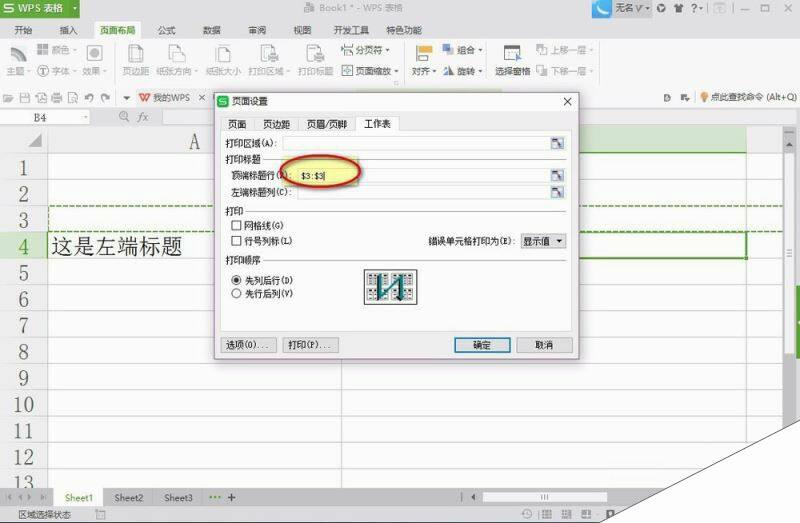Enable the 网格线 gridlines checkbox

pos(236,226)
